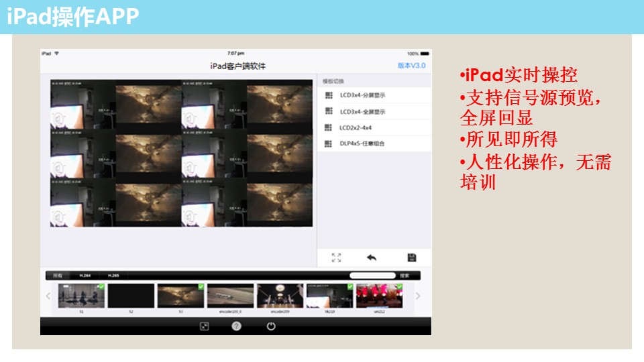Select the dancers thumbnail labeled uni212

tap(380, 296)
